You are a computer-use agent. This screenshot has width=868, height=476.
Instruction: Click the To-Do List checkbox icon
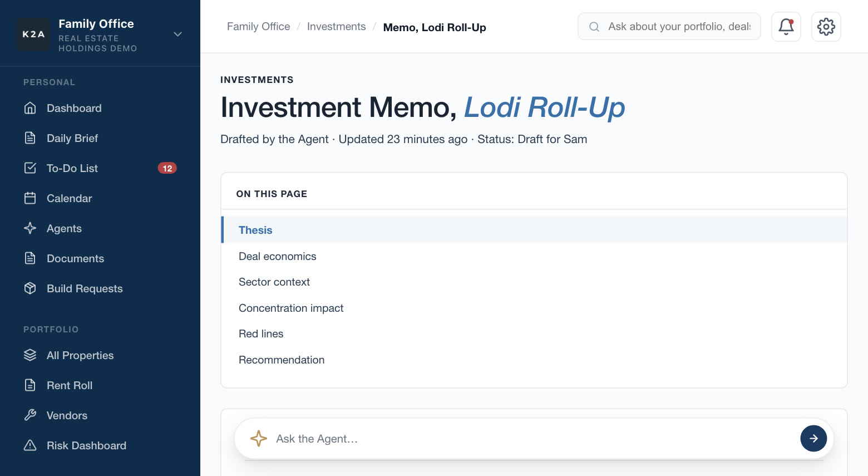tap(30, 168)
